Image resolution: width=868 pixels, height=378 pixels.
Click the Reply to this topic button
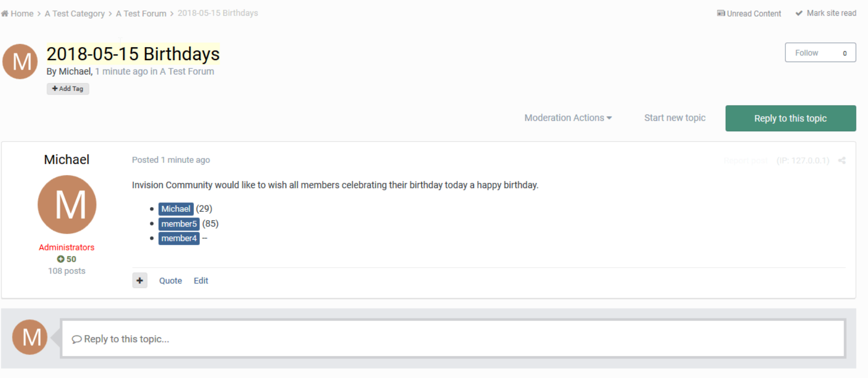(x=791, y=118)
